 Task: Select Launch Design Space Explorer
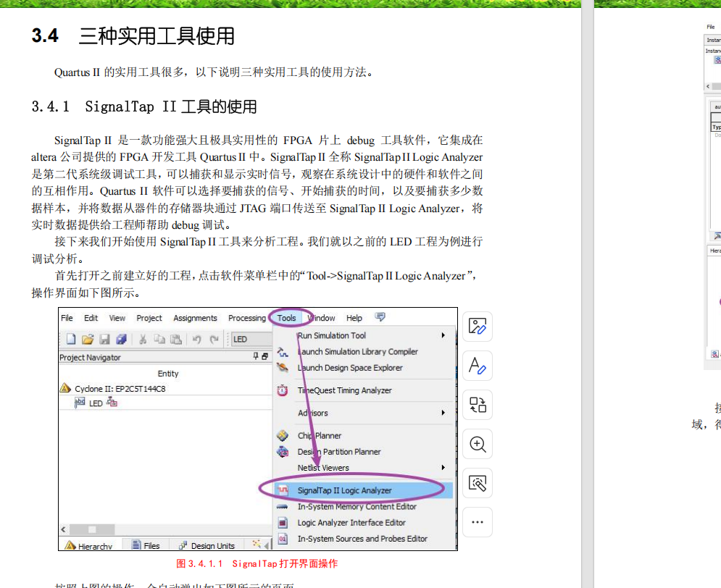click(x=350, y=368)
